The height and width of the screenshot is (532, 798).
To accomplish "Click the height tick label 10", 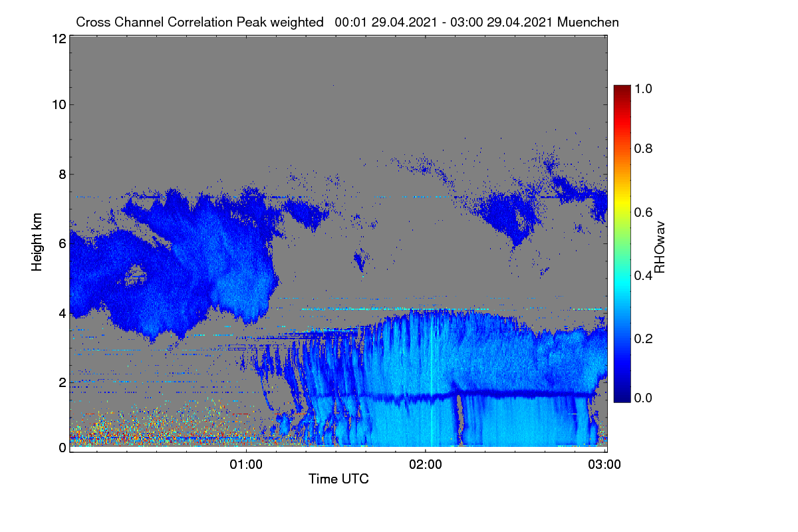I will click(x=58, y=104).
